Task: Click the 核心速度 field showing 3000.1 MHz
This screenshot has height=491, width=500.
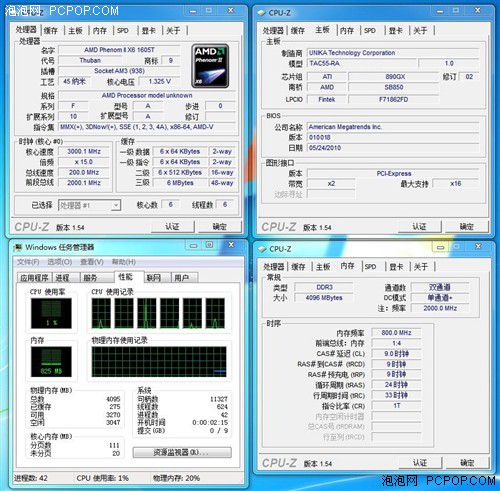Action: (84, 152)
